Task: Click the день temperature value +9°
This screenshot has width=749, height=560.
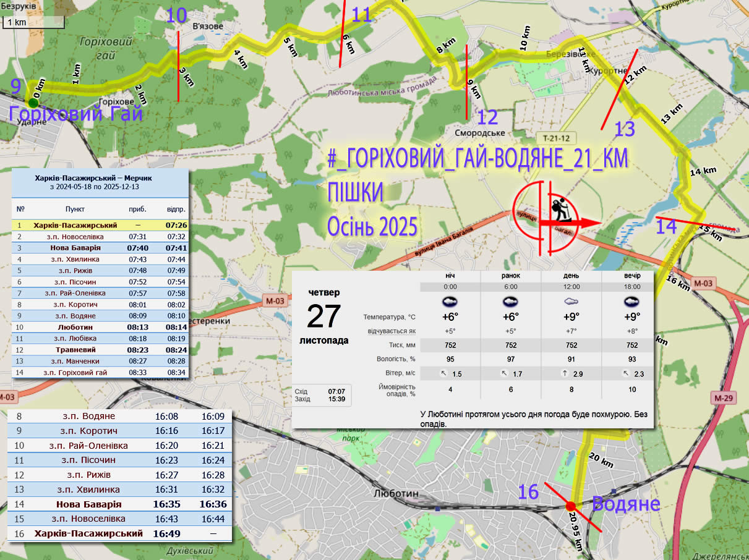Action: (571, 316)
